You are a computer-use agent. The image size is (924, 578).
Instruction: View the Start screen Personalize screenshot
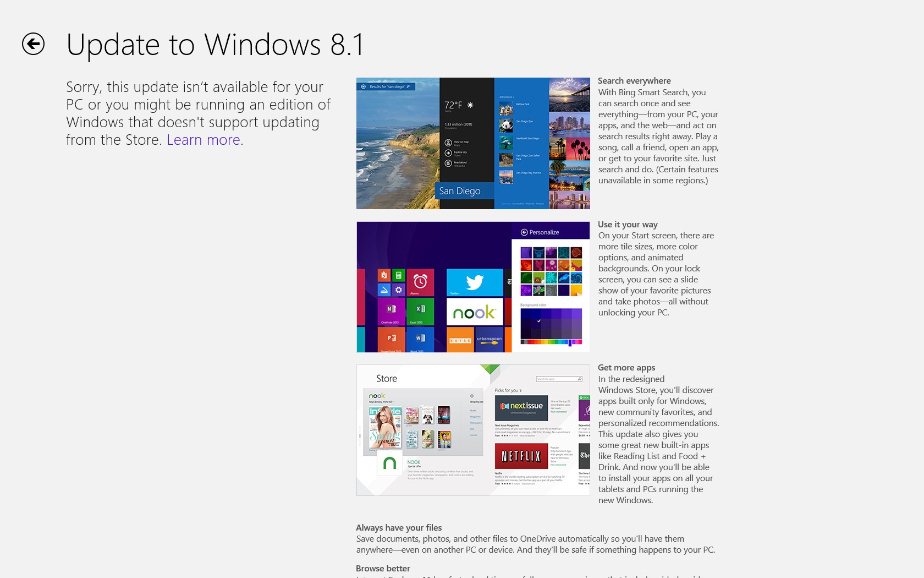473,287
